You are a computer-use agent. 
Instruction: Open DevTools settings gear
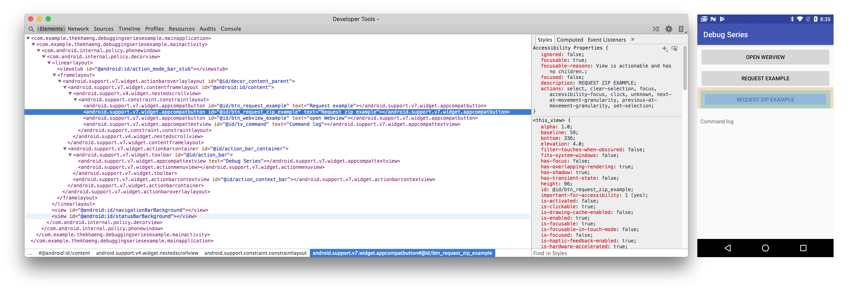point(669,29)
